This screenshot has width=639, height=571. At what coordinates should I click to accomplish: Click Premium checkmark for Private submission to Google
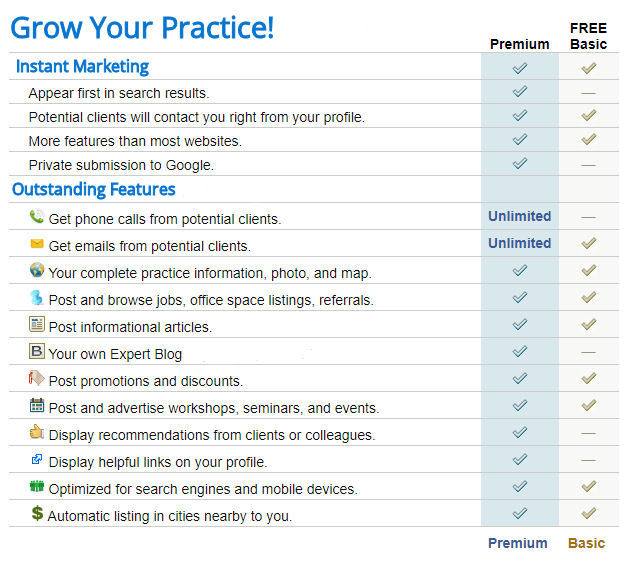coord(520,163)
